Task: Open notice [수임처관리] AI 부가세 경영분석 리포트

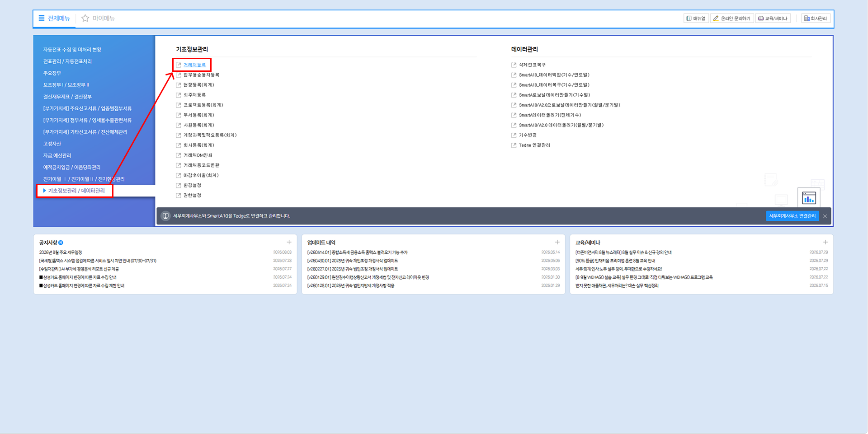Action: point(79,269)
